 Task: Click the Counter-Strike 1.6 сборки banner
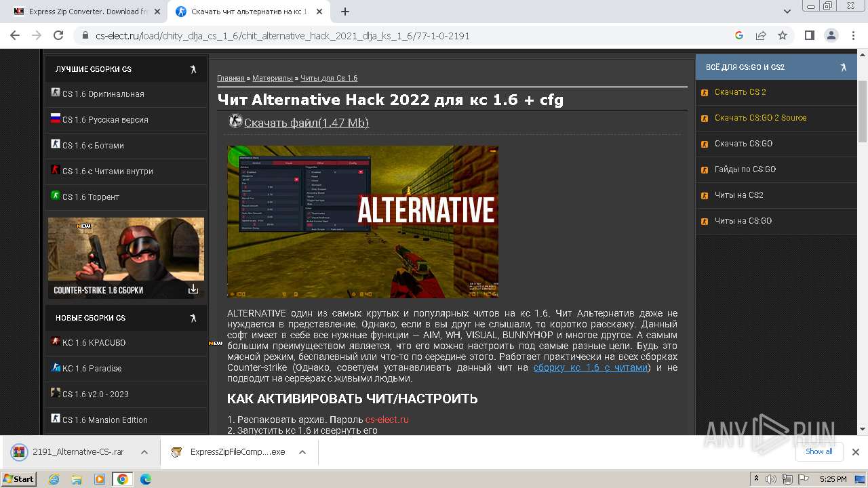pyautogui.click(x=126, y=258)
